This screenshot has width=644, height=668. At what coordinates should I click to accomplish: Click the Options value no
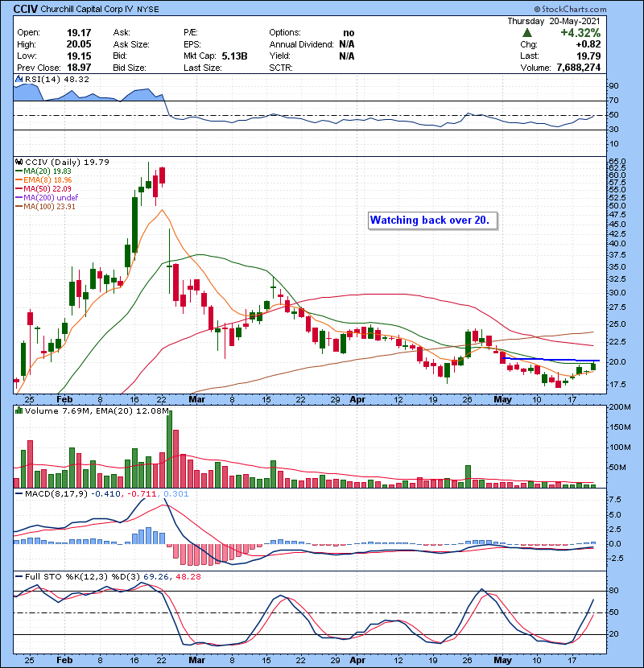point(349,33)
